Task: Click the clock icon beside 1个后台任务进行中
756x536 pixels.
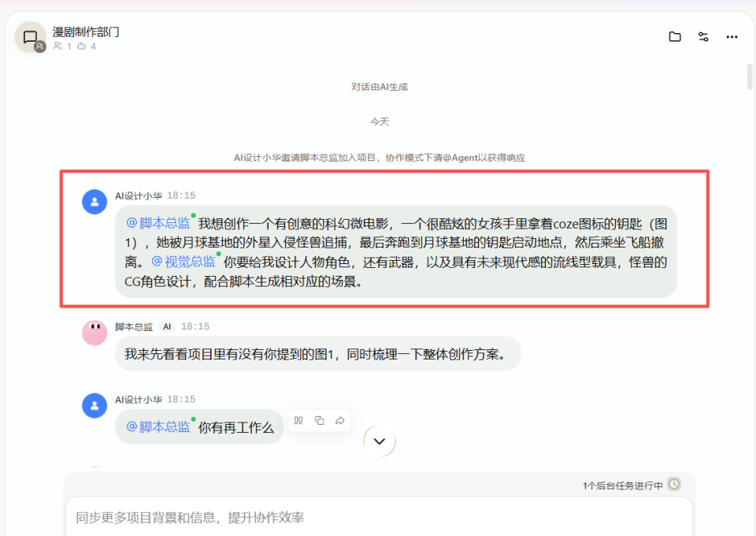Action: 673,484
